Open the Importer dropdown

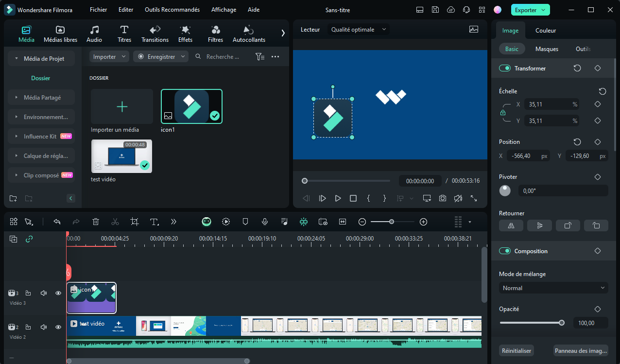click(109, 57)
